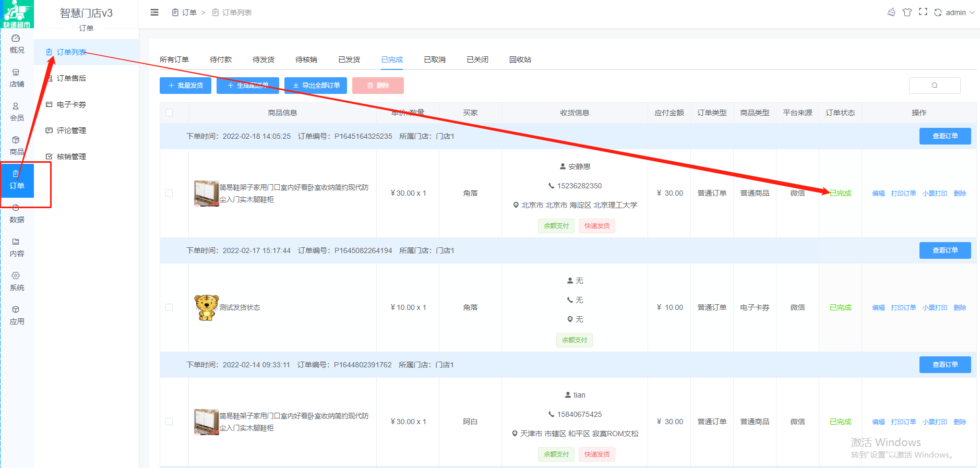Image resolution: width=980 pixels, height=468 pixels.
Task: Tick the checkbox for 安静惠's order
Action: 169,193
